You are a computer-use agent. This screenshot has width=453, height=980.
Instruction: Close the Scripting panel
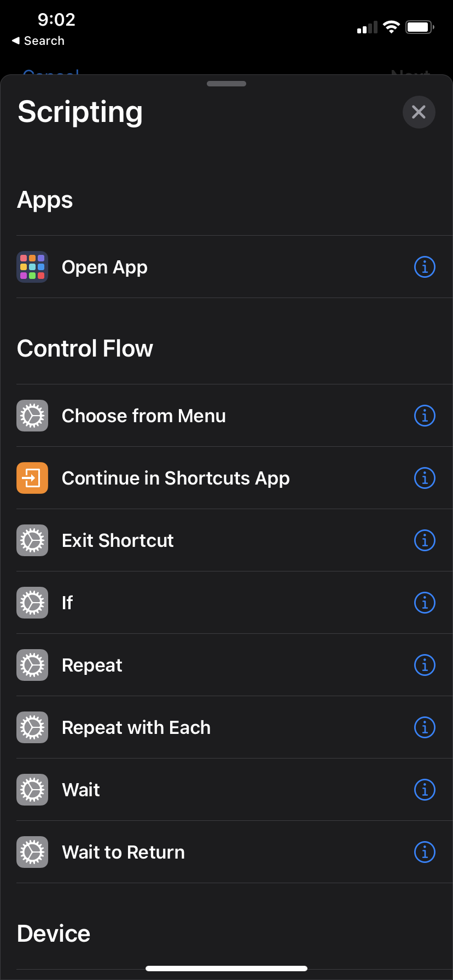tap(419, 112)
